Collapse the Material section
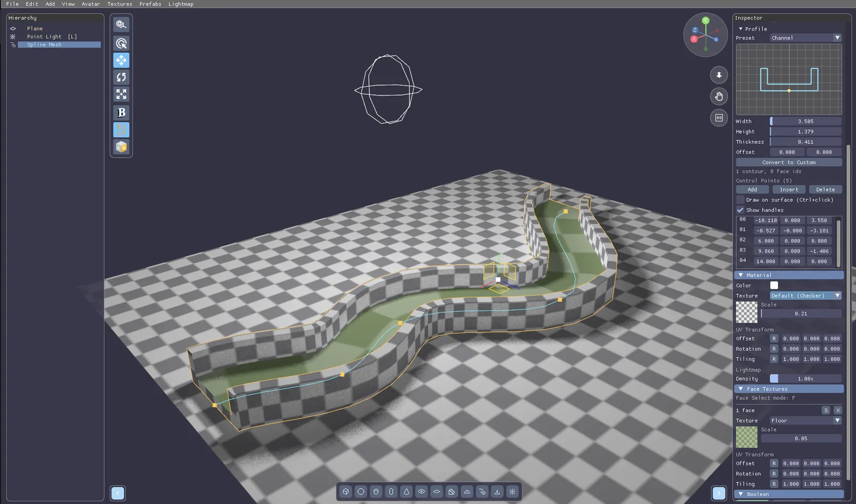Screen dimensions: 856x504 [x=789, y=275]
